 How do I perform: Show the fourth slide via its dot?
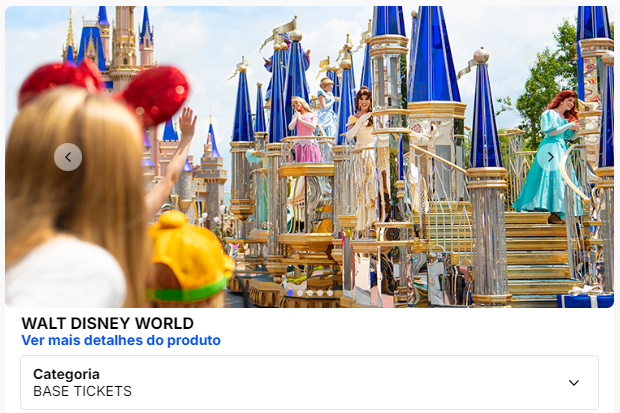pos(320,293)
